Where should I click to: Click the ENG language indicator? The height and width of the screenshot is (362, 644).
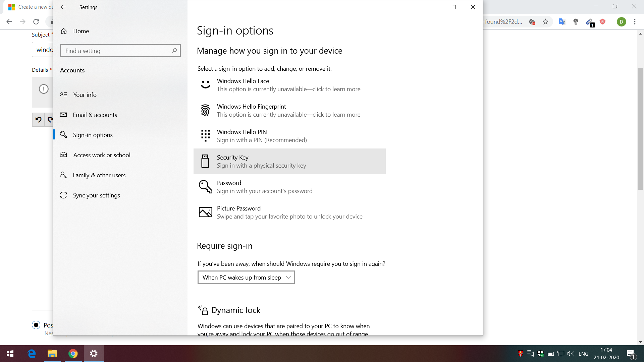583,354
